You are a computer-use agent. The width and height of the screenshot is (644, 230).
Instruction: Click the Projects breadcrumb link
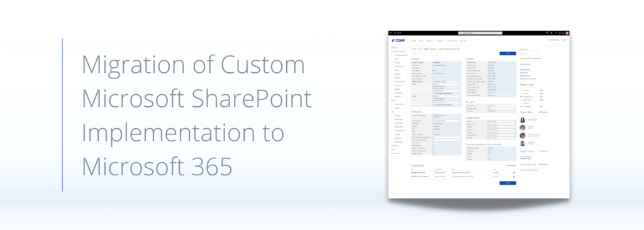pos(414,49)
